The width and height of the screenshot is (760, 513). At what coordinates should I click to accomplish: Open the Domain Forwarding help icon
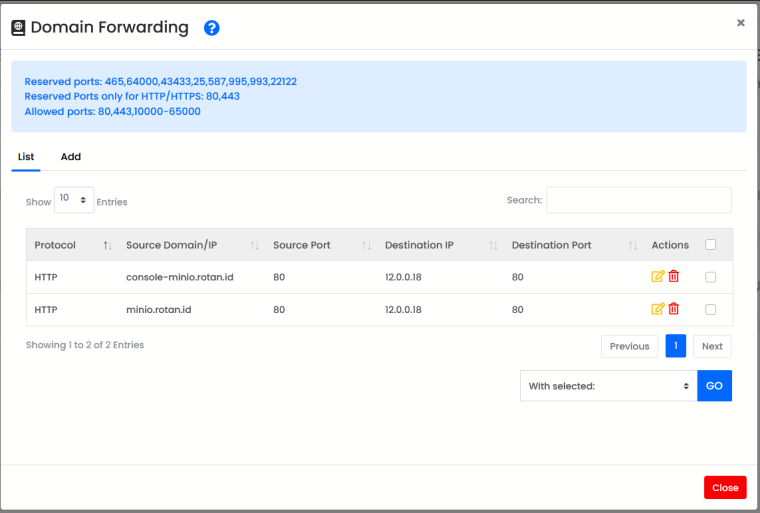[211, 28]
